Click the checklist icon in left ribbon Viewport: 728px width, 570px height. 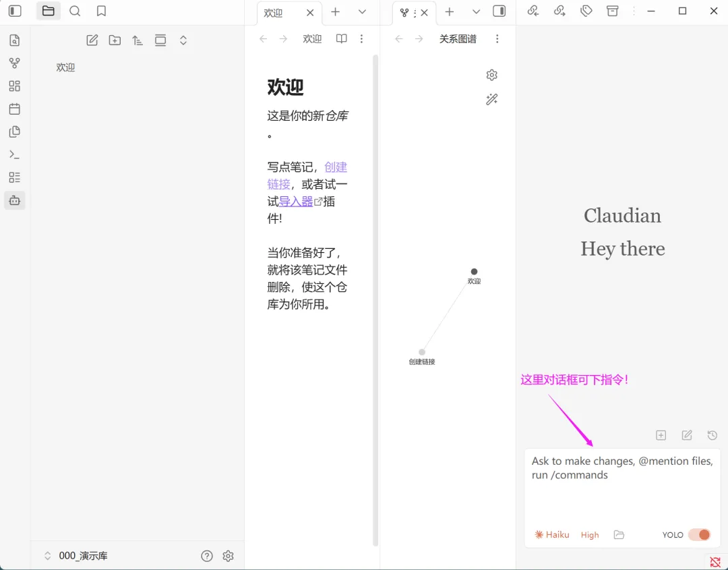click(x=14, y=177)
